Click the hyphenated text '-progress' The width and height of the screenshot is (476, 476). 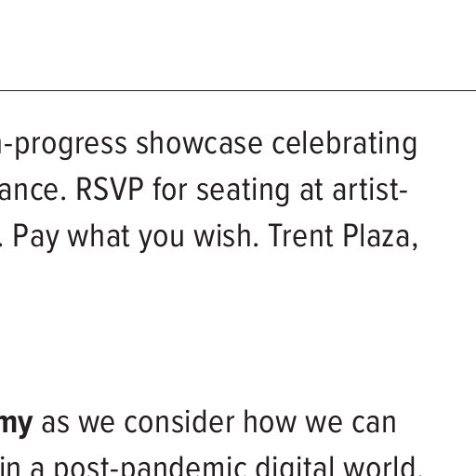point(63,145)
